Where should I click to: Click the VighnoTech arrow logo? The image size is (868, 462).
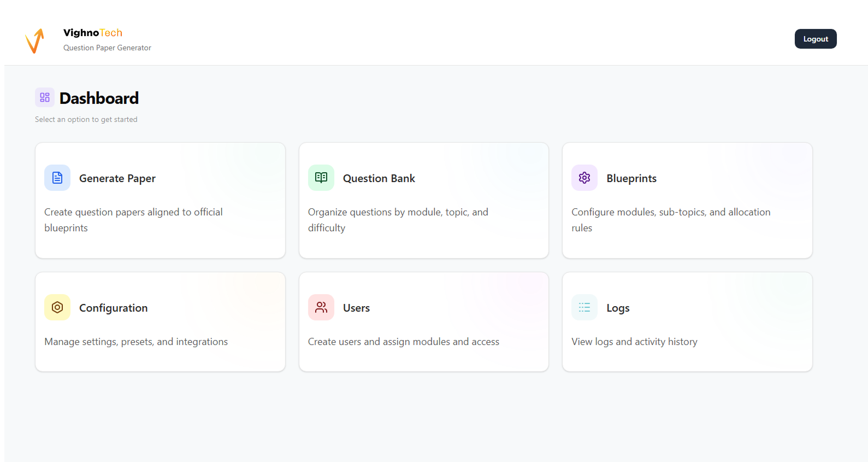(x=35, y=41)
